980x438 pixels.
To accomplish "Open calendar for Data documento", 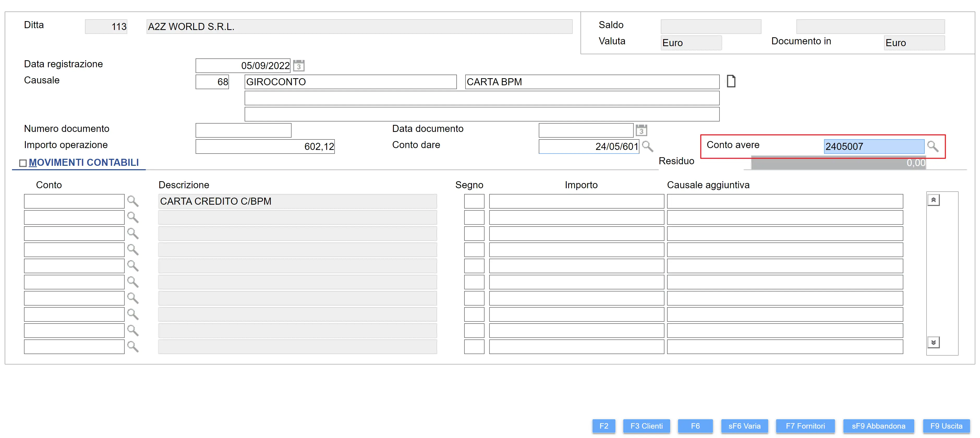I will click(x=642, y=130).
